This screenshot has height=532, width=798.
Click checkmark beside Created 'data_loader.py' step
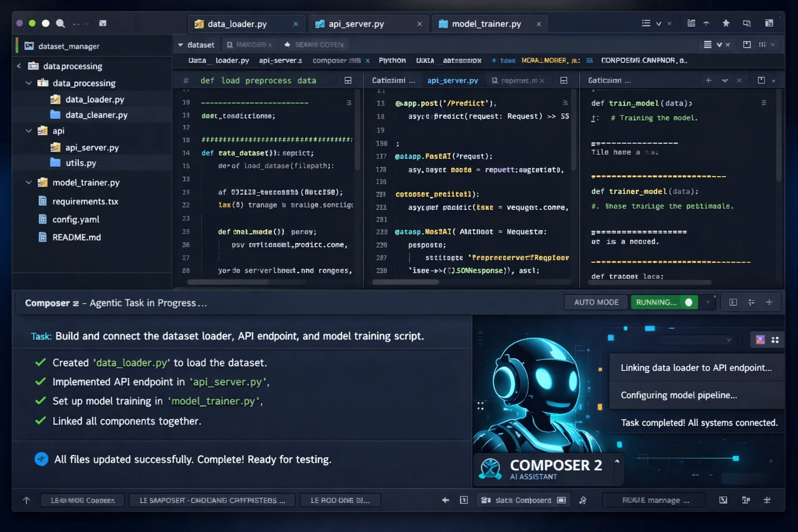click(41, 363)
